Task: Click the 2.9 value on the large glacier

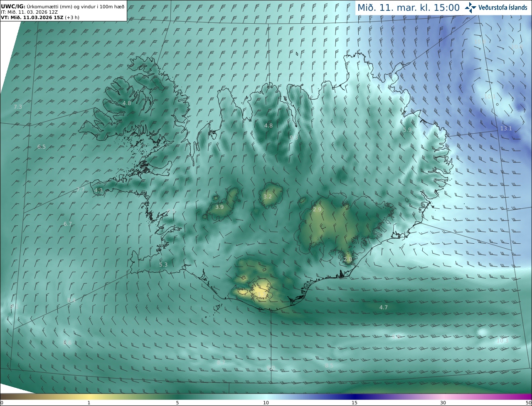Action: tap(317, 210)
